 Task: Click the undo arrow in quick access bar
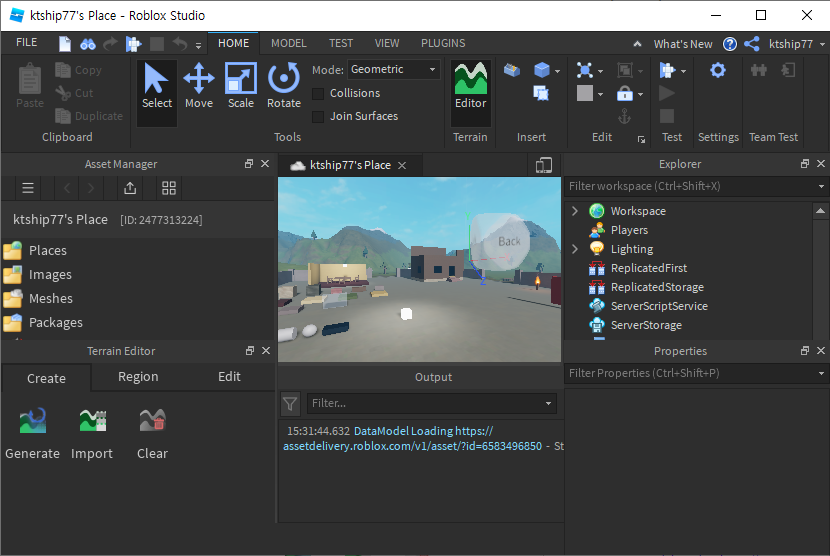[180, 43]
